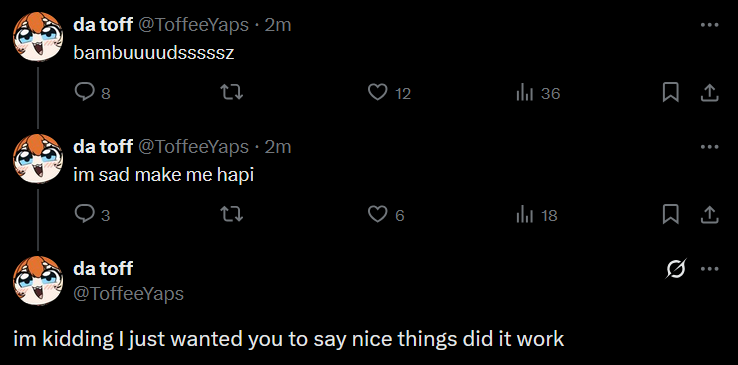This screenshot has height=365, width=738.
Task: Retweet the 'im sad make me hapi' tweet
Action: point(232,214)
